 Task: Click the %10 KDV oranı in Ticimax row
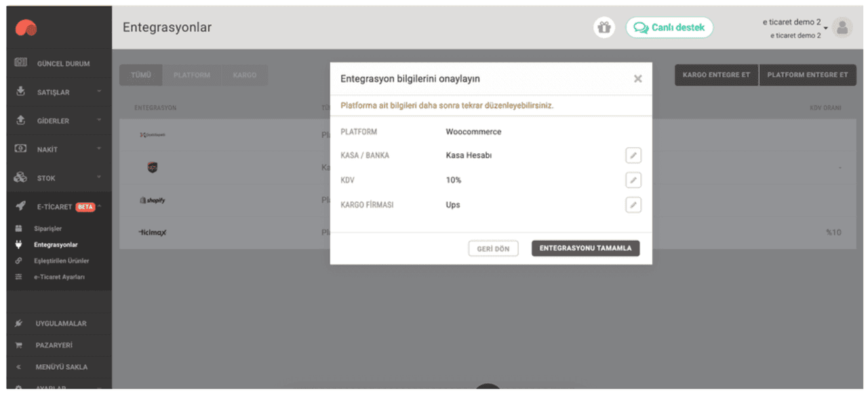833,233
